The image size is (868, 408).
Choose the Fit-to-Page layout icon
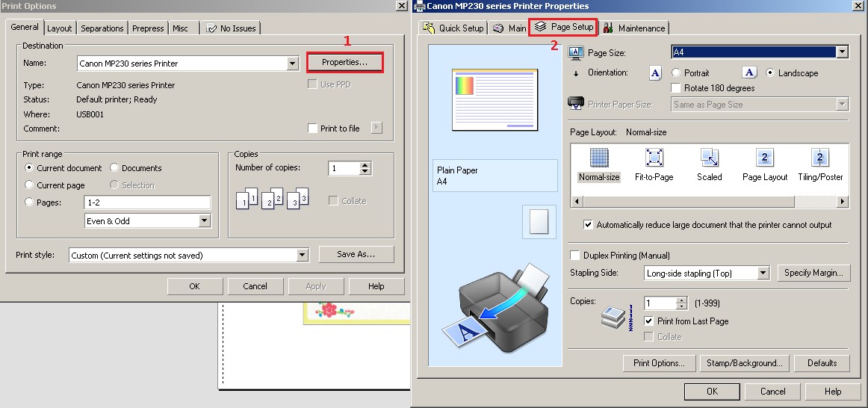tap(654, 158)
